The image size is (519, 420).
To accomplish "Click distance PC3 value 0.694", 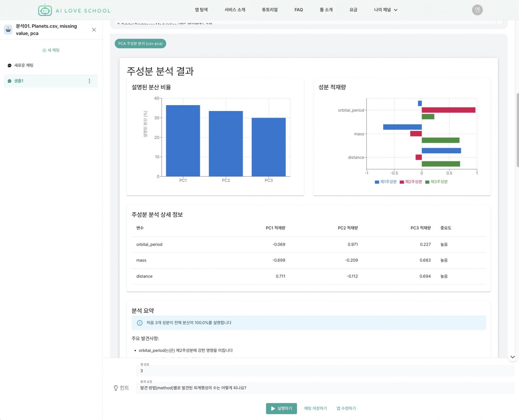I will point(425,276).
